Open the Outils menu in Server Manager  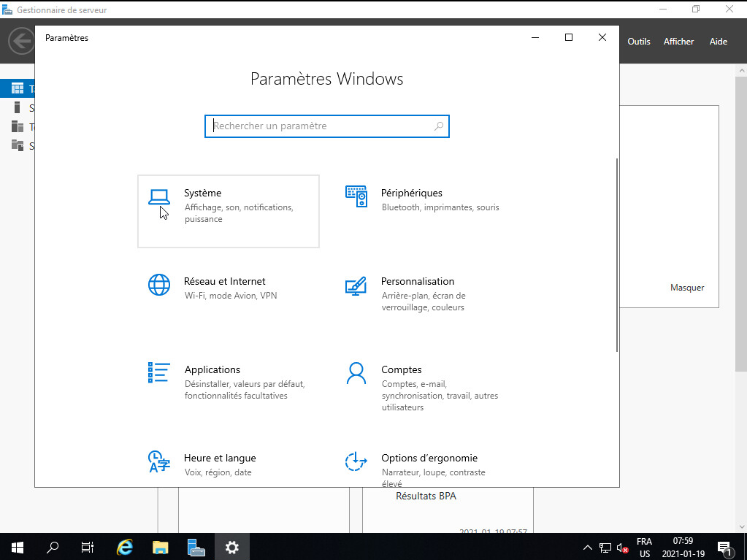point(638,42)
